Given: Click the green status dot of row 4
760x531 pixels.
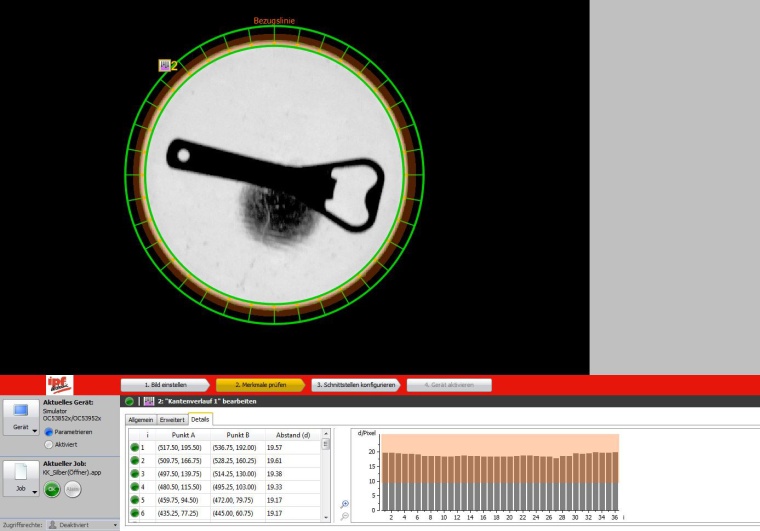Looking at the screenshot, I should 134,486.
